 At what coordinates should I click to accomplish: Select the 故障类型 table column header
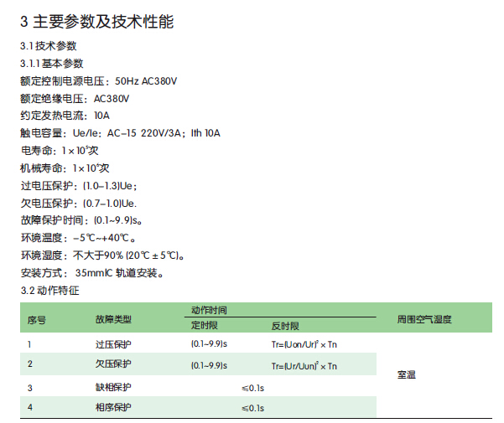(x=113, y=319)
